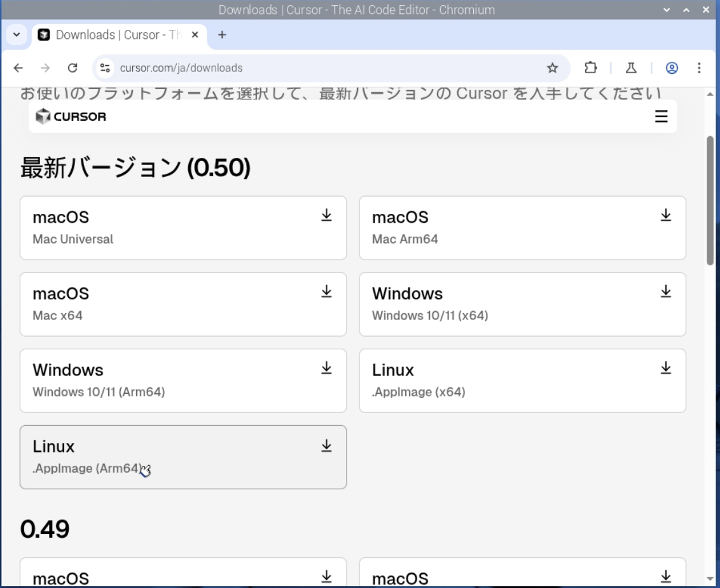Download macOS Mac x64 build

(183, 304)
